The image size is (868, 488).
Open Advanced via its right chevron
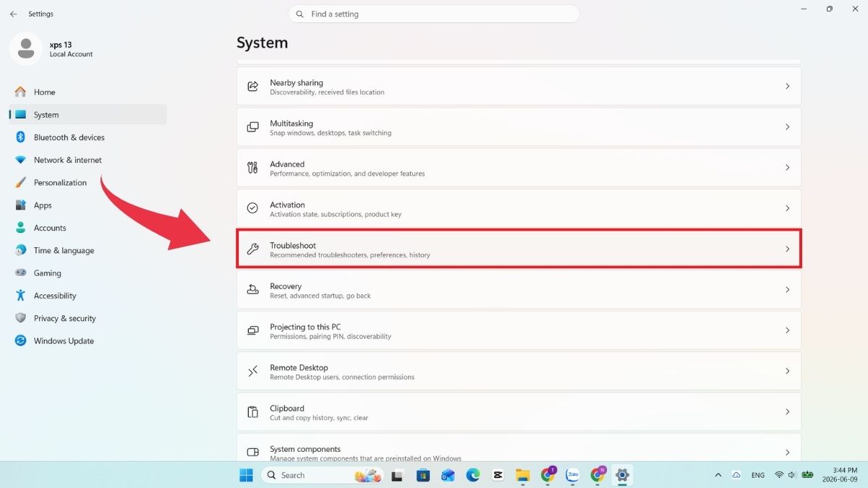[x=788, y=168]
